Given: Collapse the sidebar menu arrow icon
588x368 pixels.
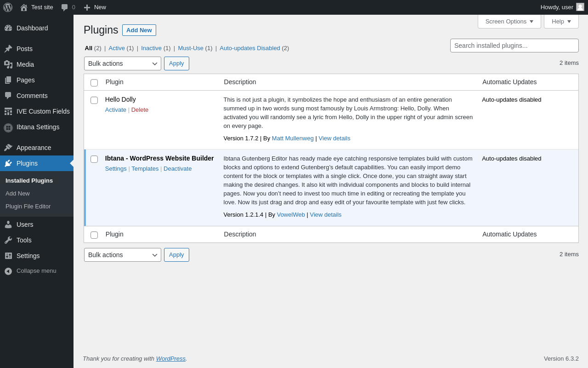Looking at the screenshot, I should pos(8,271).
